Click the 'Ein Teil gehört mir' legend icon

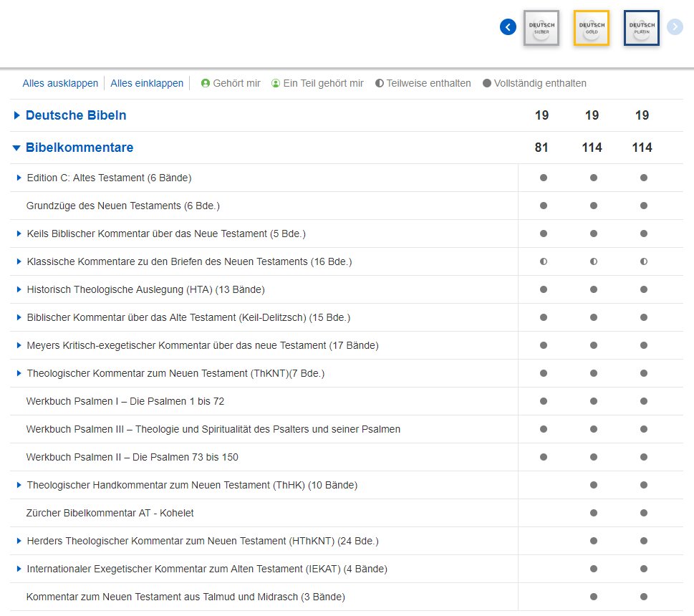[276, 83]
